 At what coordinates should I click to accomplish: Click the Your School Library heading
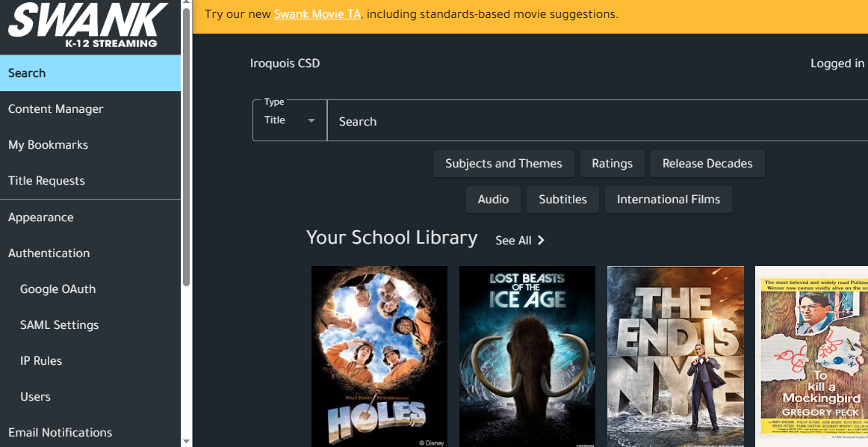point(391,238)
